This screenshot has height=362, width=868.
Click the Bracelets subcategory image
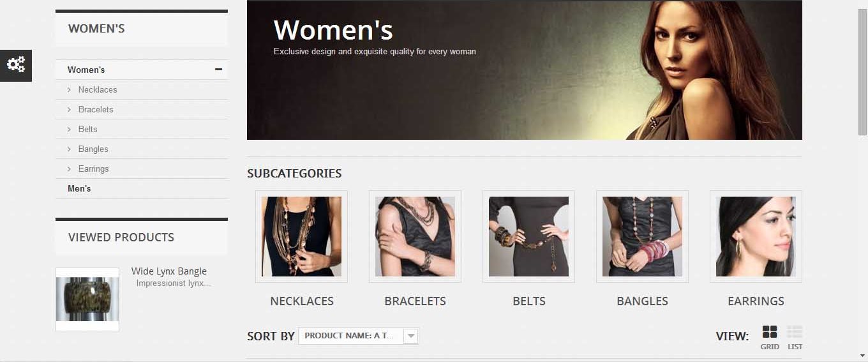click(415, 236)
